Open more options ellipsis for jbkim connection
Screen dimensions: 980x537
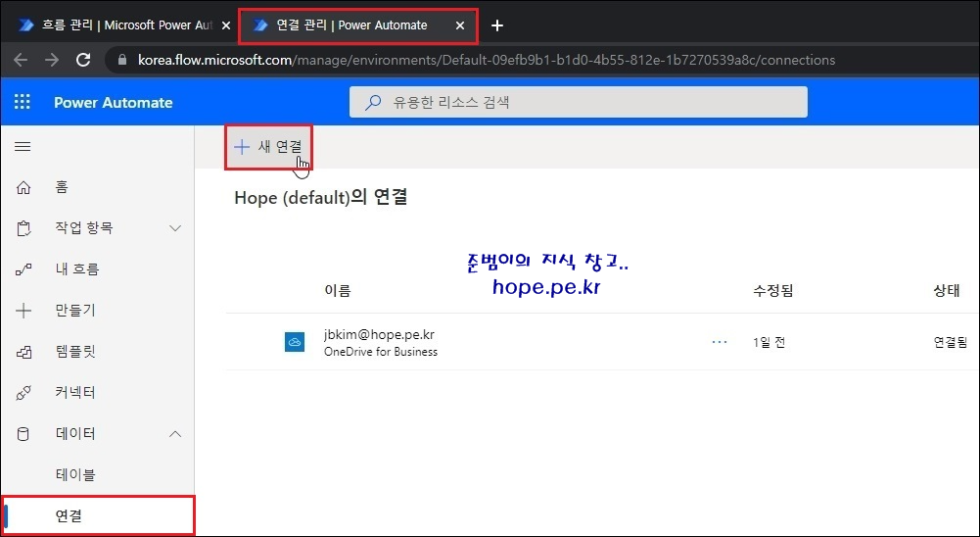click(720, 342)
